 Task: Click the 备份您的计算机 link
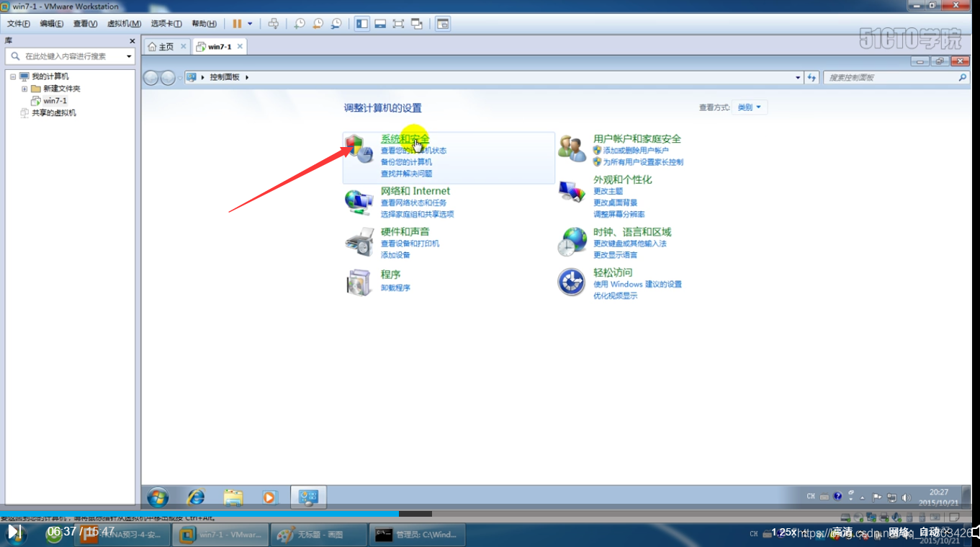[406, 162]
